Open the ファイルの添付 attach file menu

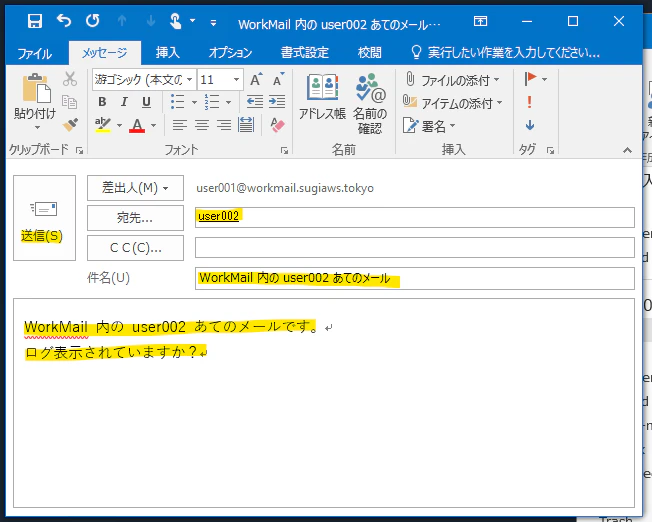452,79
